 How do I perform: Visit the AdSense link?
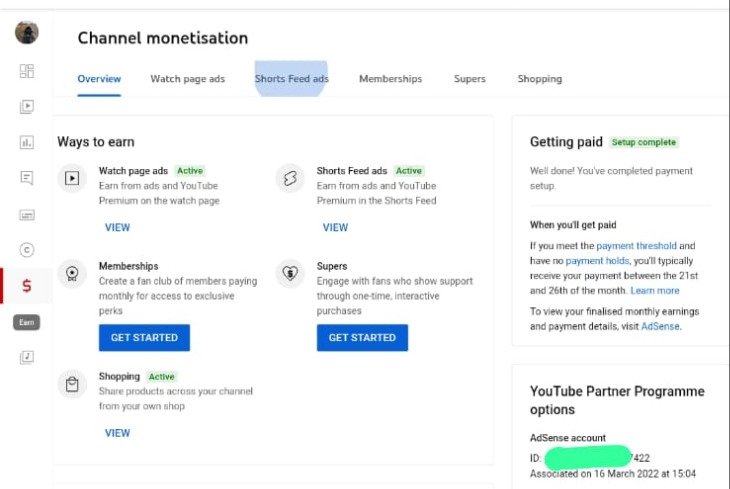coord(660,326)
